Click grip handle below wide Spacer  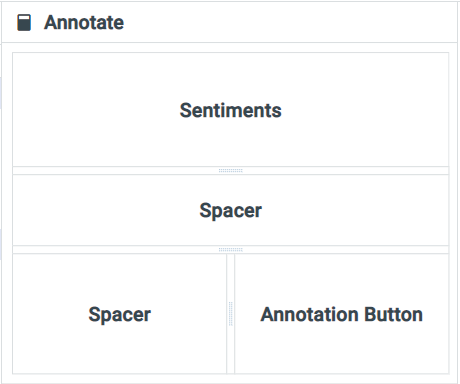231,250
